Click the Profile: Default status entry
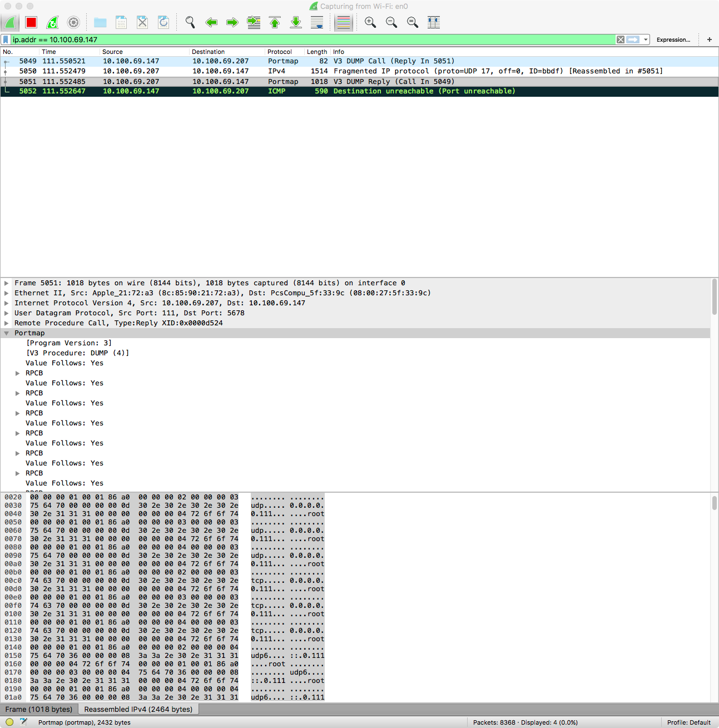This screenshot has height=728, width=719. [x=689, y=722]
